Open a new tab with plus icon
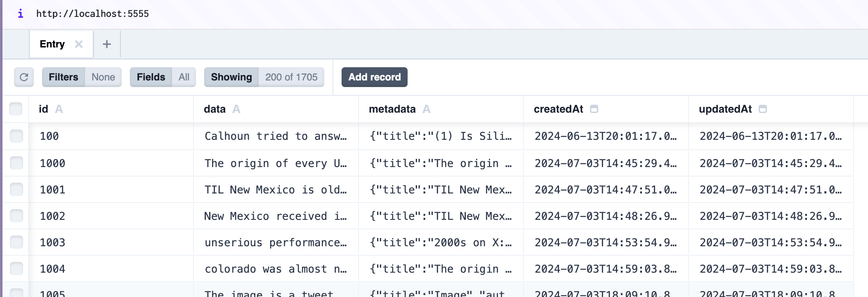868x297 pixels. point(107,44)
